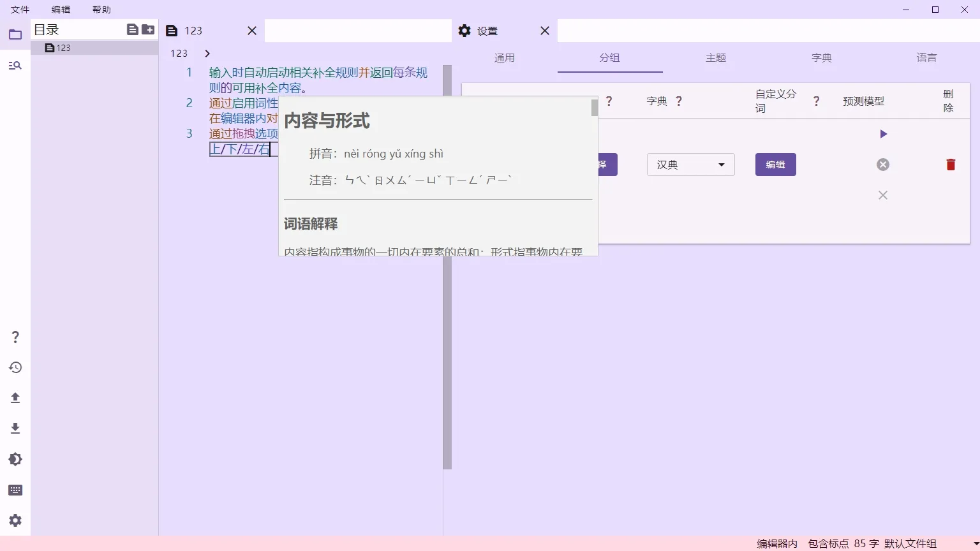
Task: Click 编辑器内 in status bar
Action: coord(777,543)
